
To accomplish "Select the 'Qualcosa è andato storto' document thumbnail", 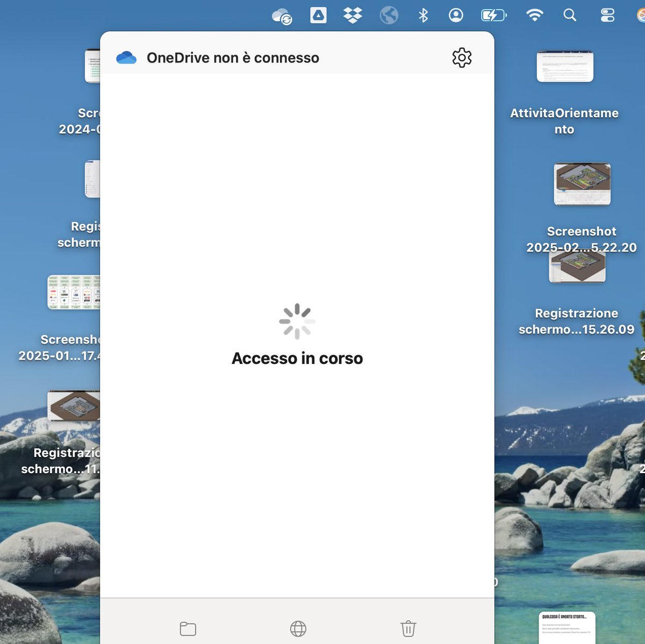I will click(567, 627).
